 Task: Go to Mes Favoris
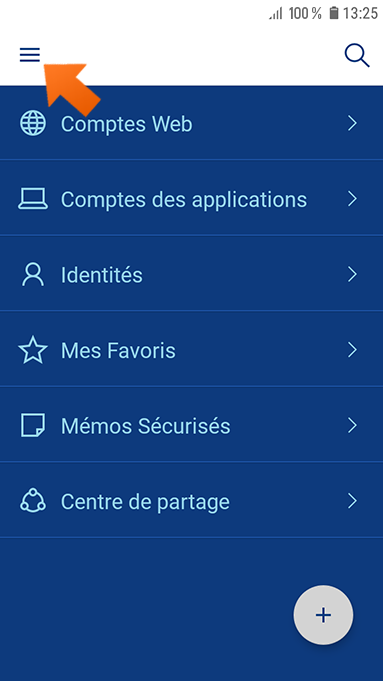192,349
